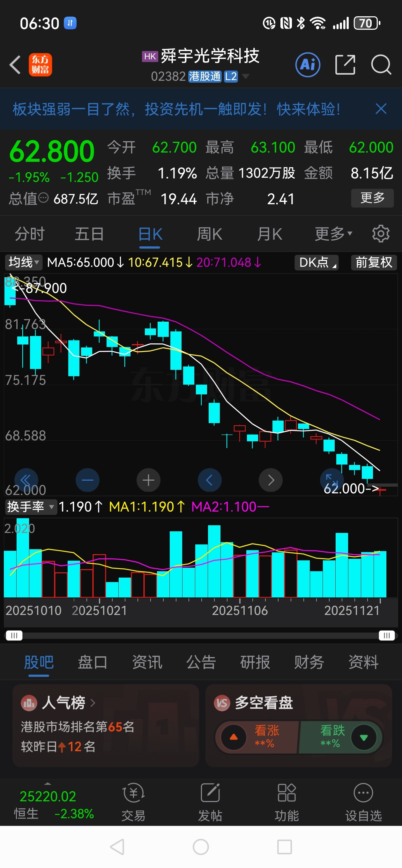Viewport: 402px width, 868px height.
Task: Tap the 更多 quote details button
Action: pyautogui.click(x=372, y=198)
